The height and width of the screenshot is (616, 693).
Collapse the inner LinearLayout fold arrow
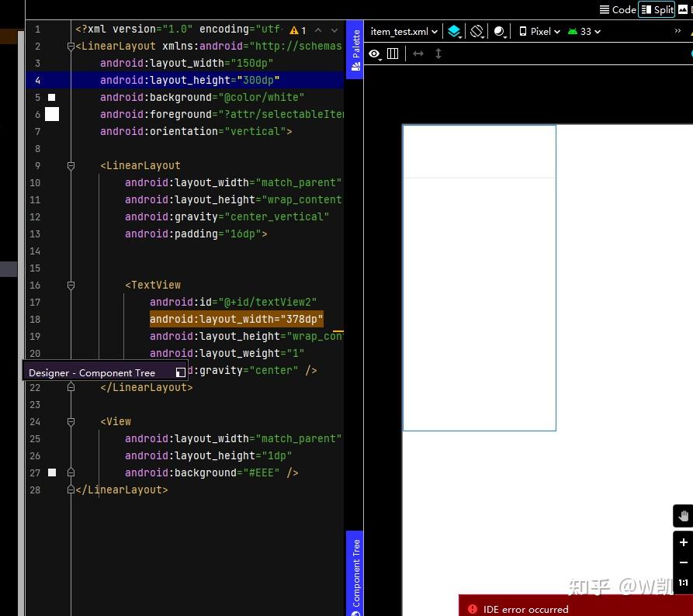tap(71, 165)
